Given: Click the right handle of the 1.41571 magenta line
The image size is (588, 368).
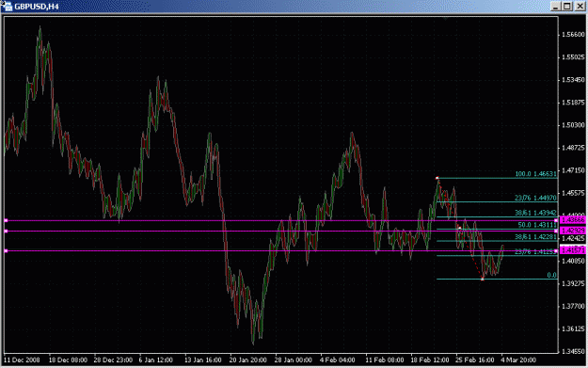Looking at the screenshot, I should pos(556,250).
